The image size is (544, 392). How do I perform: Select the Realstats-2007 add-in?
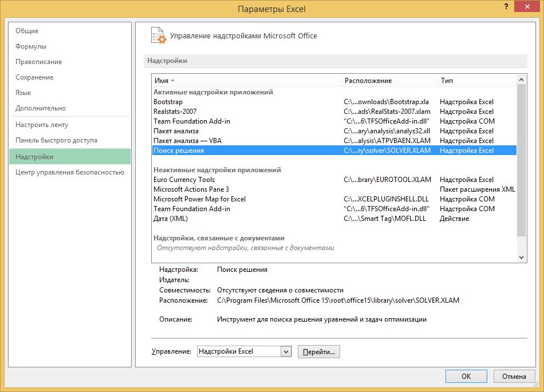pyautogui.click(x=334, y=112)
